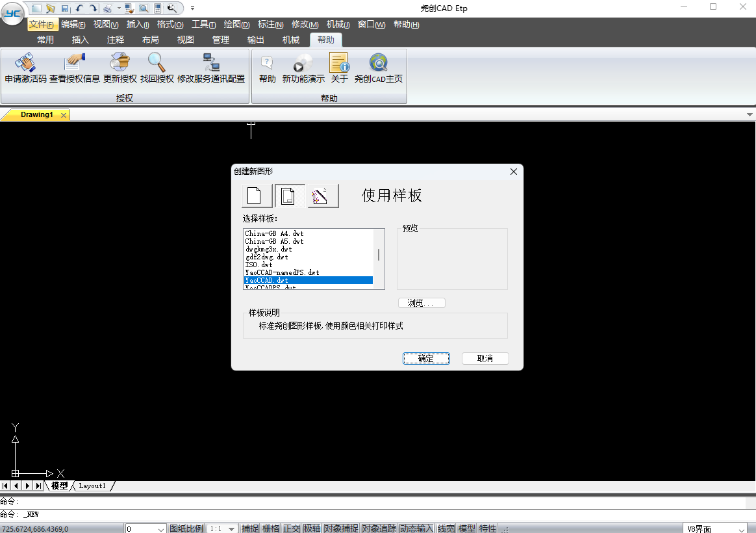Click the print preview magnifier icon
Screen dimensions: 756x533
coord(144,8)
